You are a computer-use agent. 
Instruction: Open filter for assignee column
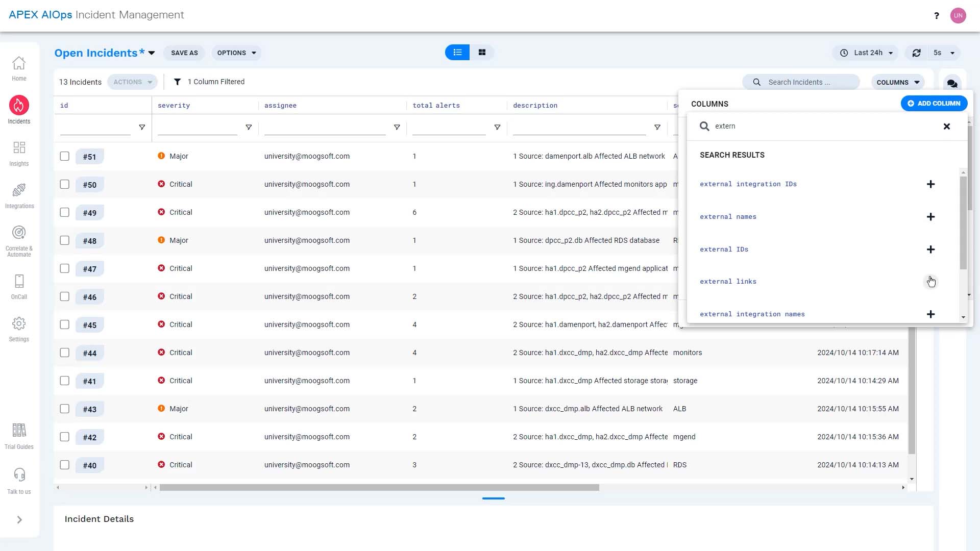[397, 128]
